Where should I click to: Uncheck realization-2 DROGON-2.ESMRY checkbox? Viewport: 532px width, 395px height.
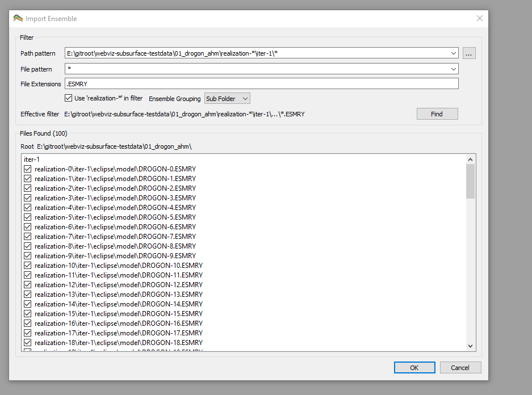coord(28,188)
